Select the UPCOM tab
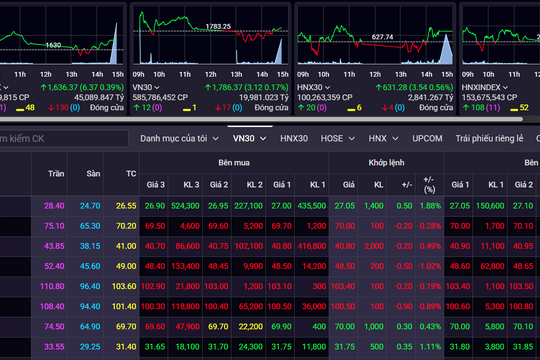540x360 pixels. [427, 138]
